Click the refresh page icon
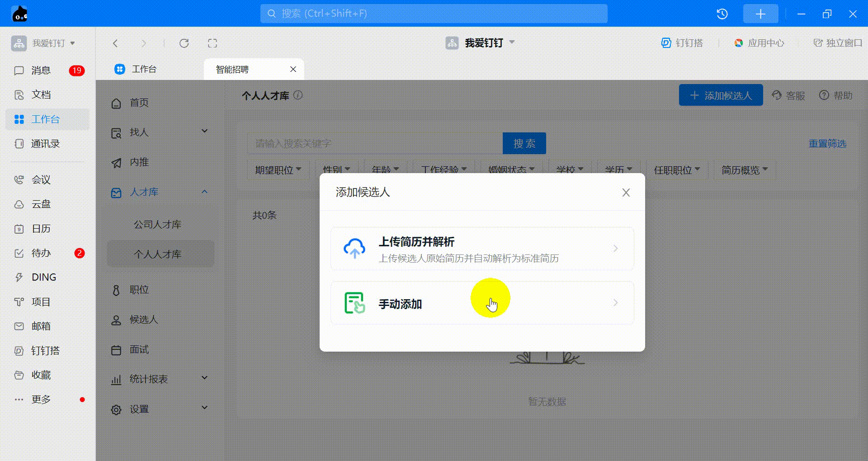868x461 pixels. (x=184, y=43)
